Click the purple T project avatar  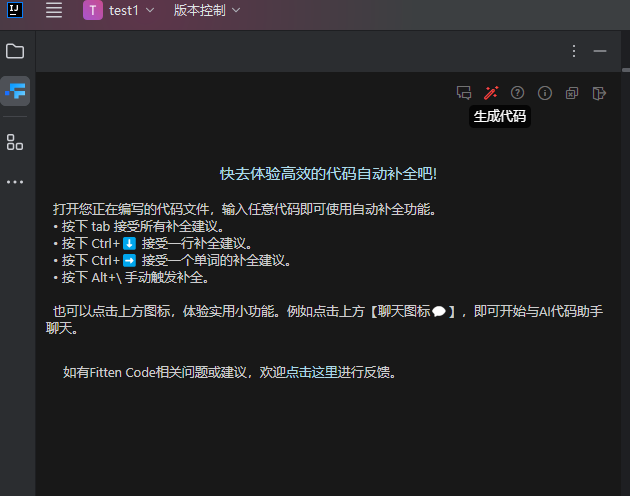(x=93, y=11)
